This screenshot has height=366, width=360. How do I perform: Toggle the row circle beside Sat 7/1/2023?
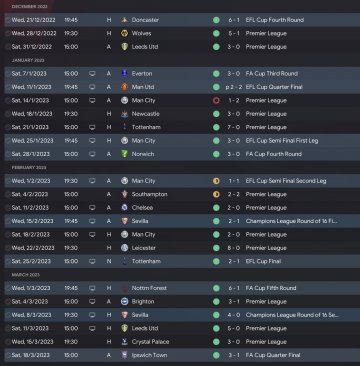8,74
